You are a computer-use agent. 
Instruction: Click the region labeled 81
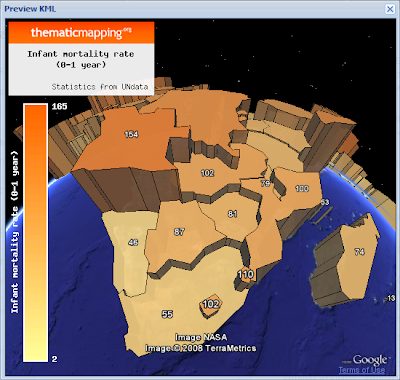coord(233,214)
